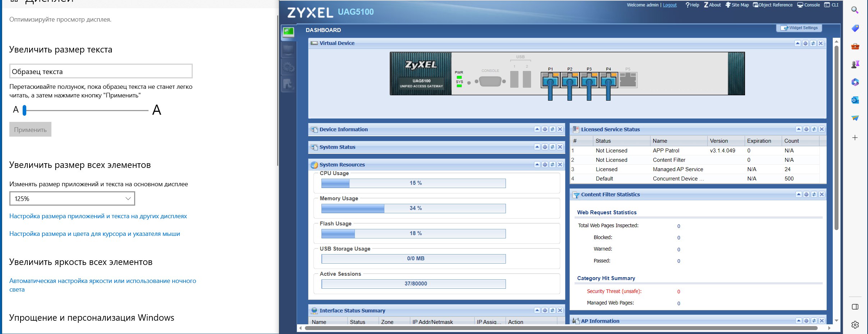
Task: Close the Content Filter Statistics widget
Action: 822,195
